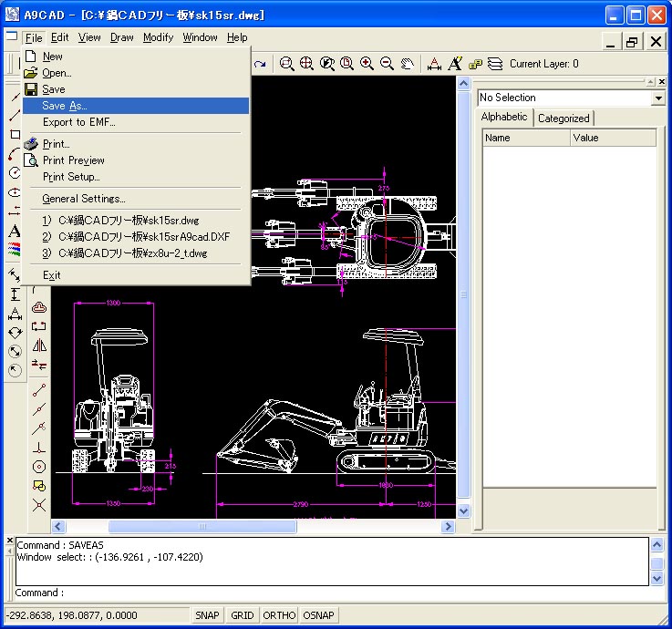672x629 pixels.
Task: Open the Draw menu
Action: (121, 37)
